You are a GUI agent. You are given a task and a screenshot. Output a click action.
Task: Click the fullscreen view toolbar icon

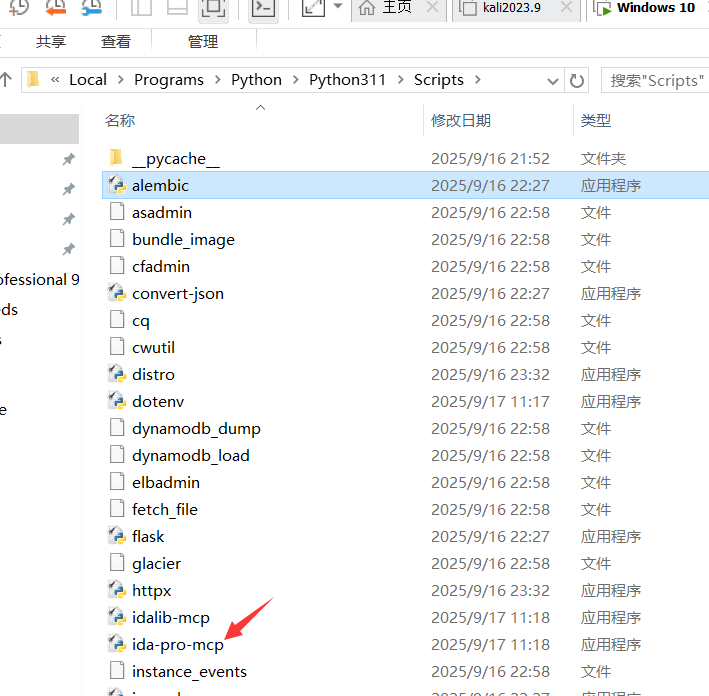(212, 8)
